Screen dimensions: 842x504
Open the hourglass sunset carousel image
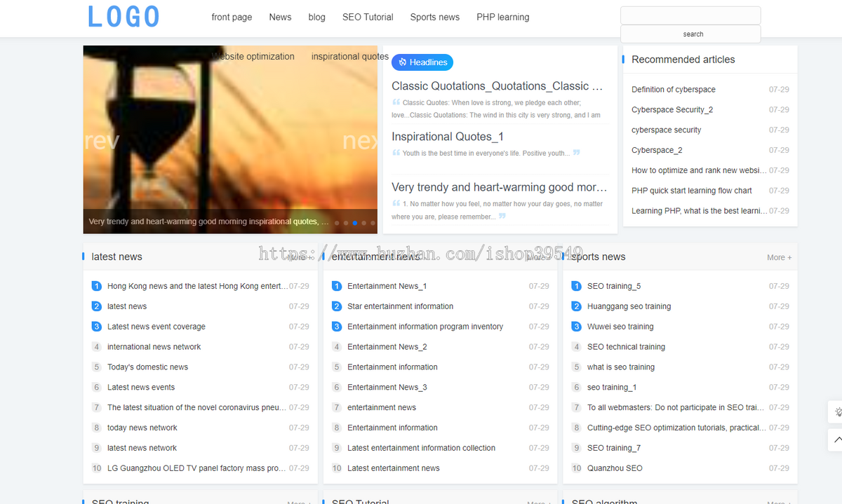pos(230,139)
